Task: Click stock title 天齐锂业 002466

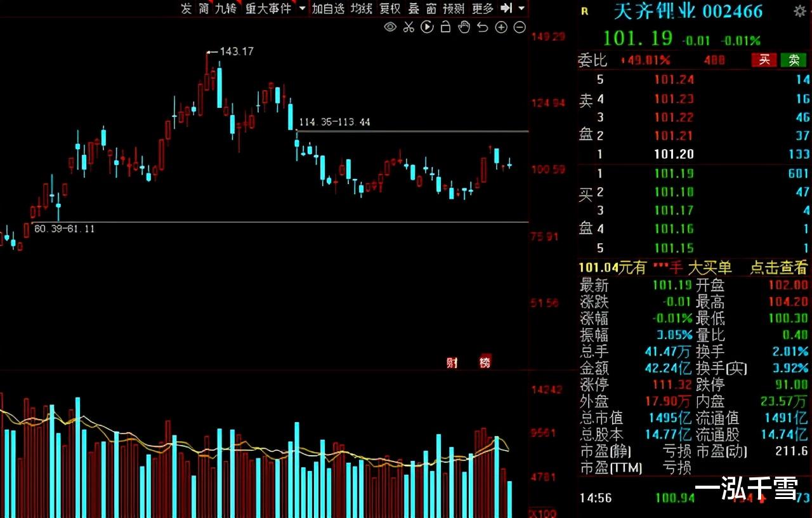Action: [688, 11]
